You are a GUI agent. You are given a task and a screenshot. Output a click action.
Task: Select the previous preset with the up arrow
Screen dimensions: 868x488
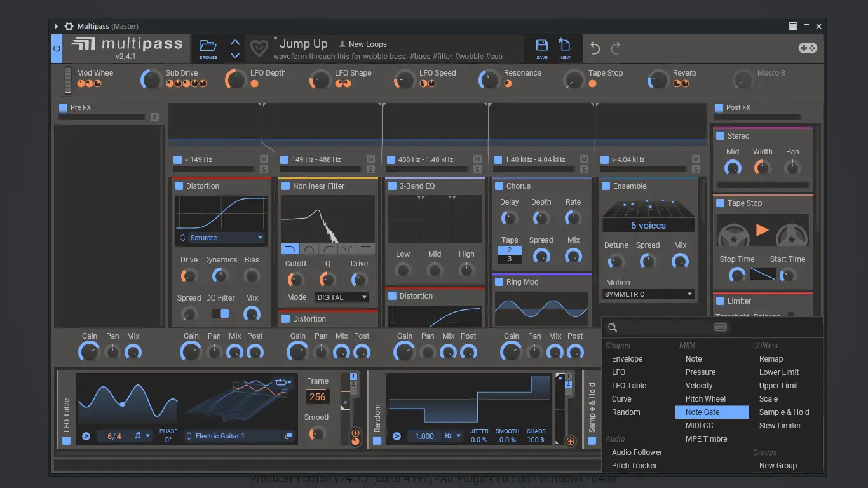click(235, 43)
